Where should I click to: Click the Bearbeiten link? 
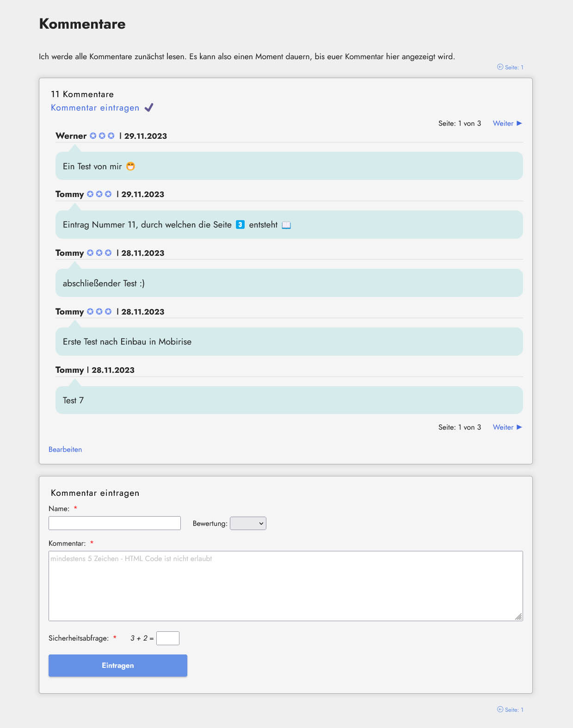pos(65,450)
